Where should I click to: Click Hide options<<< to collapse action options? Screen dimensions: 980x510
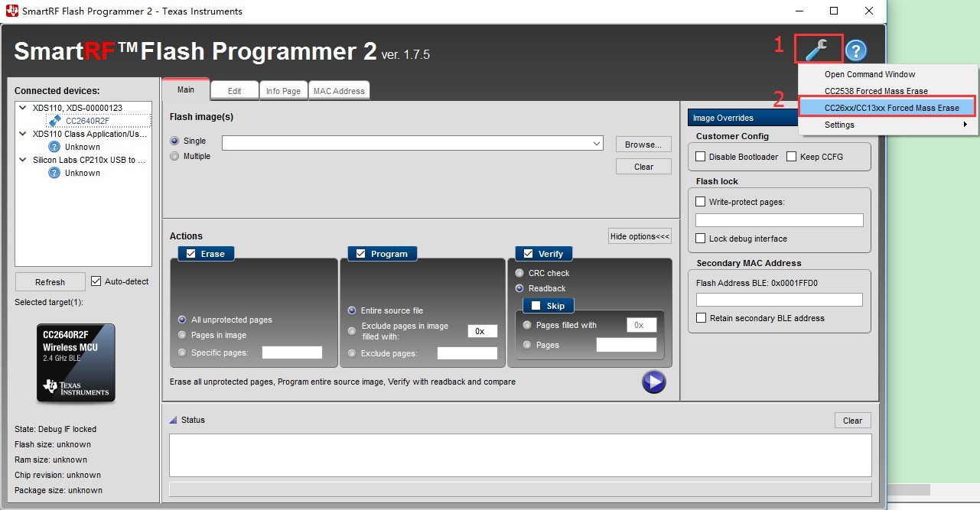(640, 236)
